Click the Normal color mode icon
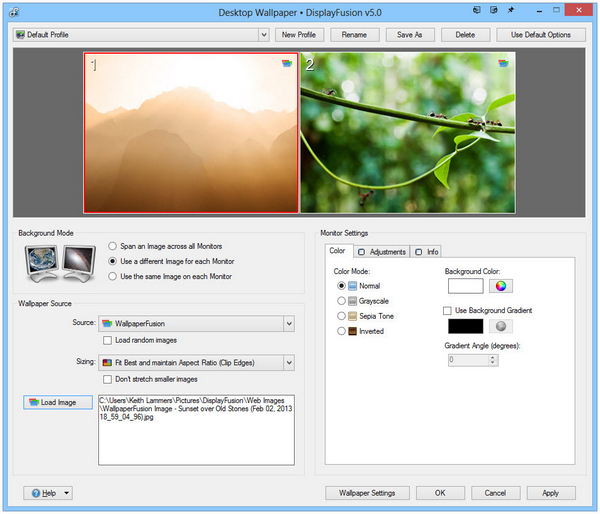Screen dimensions: 600x514 coord(352,286)
